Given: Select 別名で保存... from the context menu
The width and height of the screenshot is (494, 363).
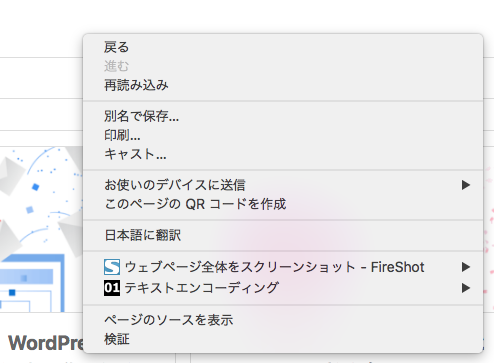Looking at the screenshot, I should coord(283,116).
